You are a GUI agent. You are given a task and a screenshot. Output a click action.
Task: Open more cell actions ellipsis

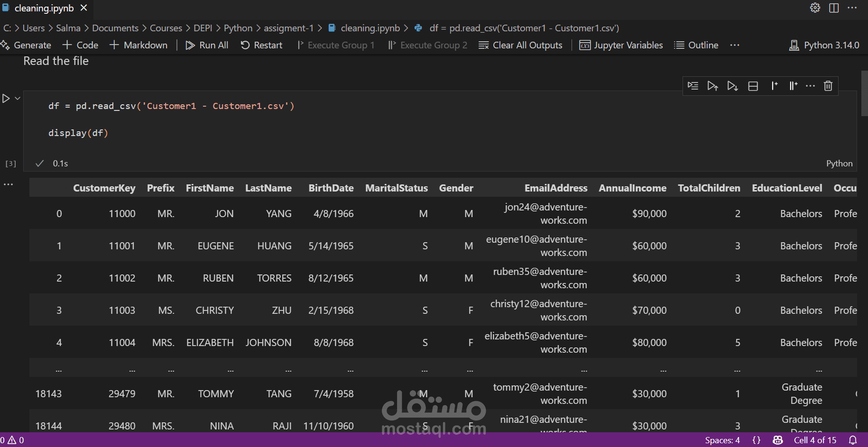pyautogui.click(x=810, y=86)
